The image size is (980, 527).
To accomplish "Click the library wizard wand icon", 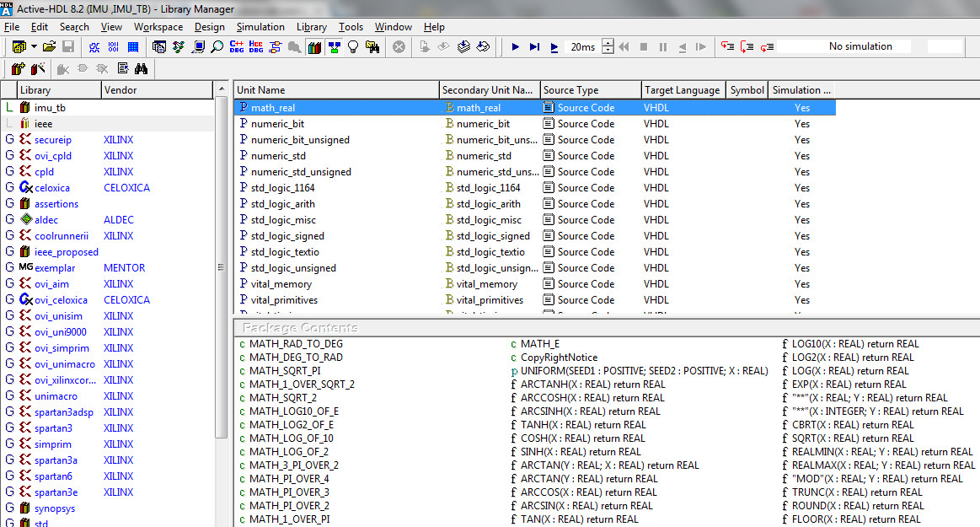I will (38, 69).
